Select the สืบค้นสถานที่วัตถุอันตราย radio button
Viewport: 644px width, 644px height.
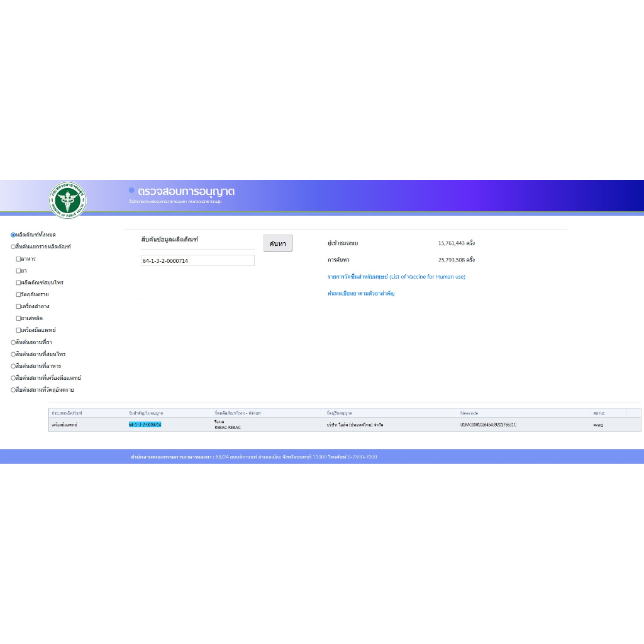point(13,390)
